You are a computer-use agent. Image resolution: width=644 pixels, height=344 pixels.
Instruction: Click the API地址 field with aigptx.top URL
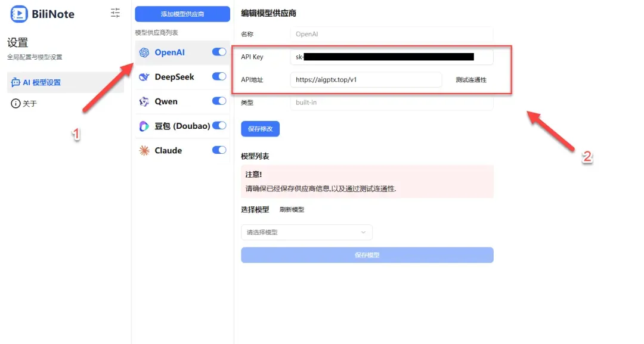click(x=366, y=80)
